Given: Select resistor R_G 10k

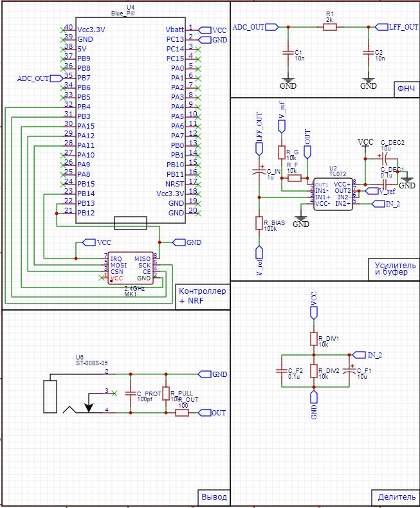Looking at the screenshot, I should point(282,152).
